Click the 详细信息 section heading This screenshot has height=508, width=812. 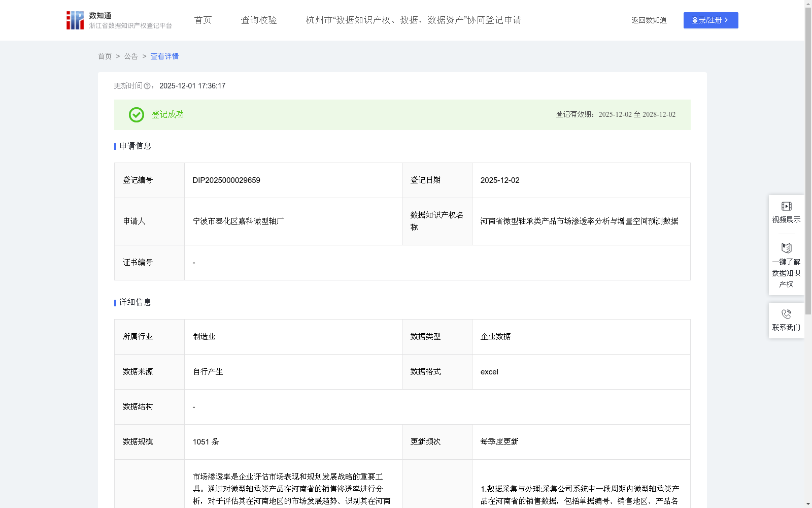[x=135, y=303]
